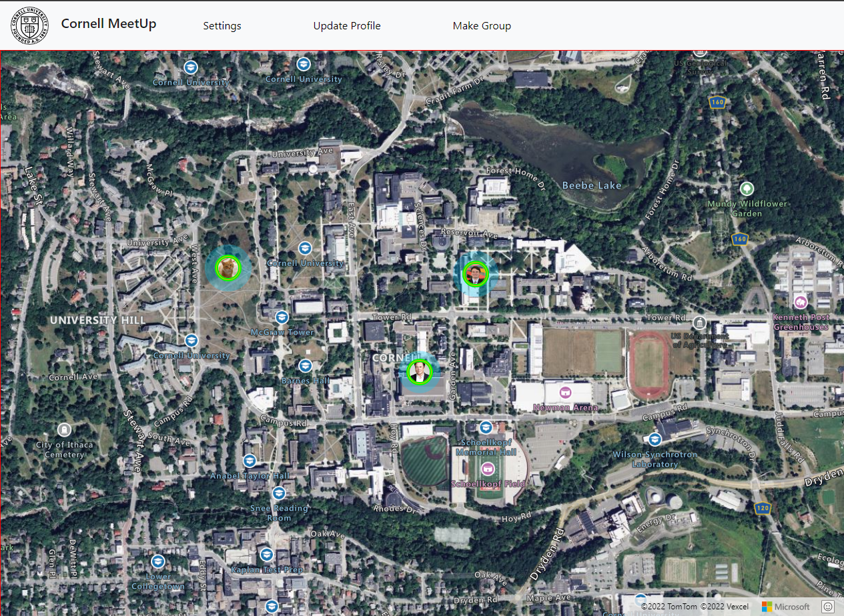Click the Cornell University marker beside East Ave

click(x=306, y=248)
